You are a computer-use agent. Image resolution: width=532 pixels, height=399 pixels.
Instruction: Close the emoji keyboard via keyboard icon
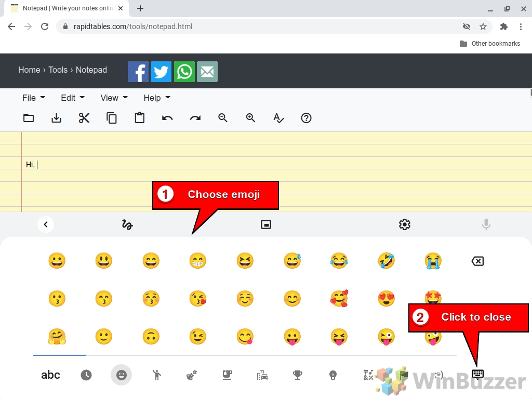[x=477, y=375]
